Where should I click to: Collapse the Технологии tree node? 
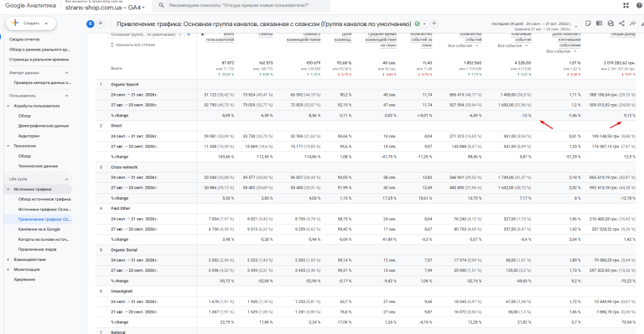click(x=8, y=146)
